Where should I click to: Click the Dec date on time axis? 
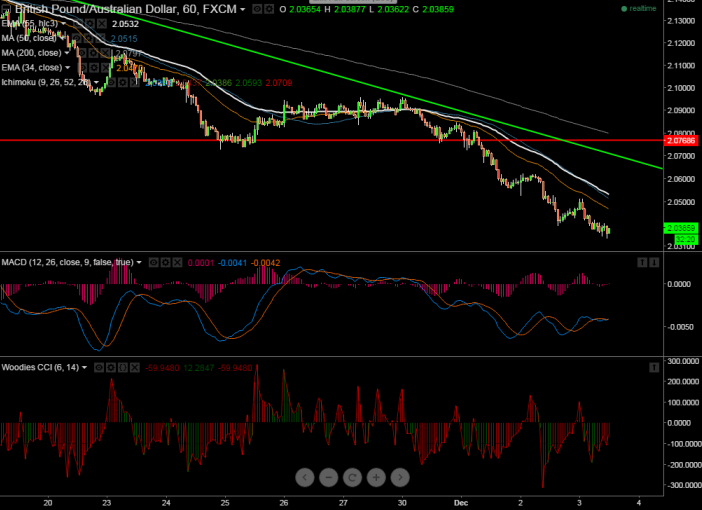tap(461, 502)
